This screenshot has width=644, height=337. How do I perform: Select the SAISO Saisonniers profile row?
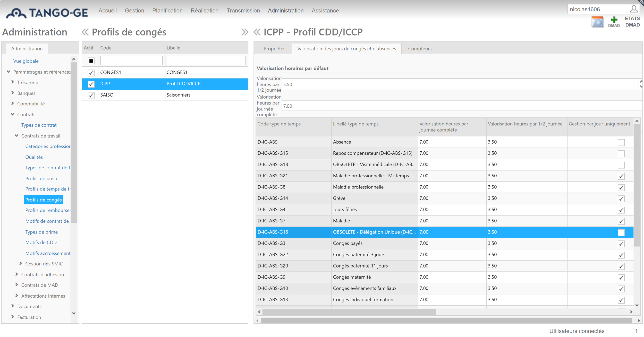coord(165,95)
